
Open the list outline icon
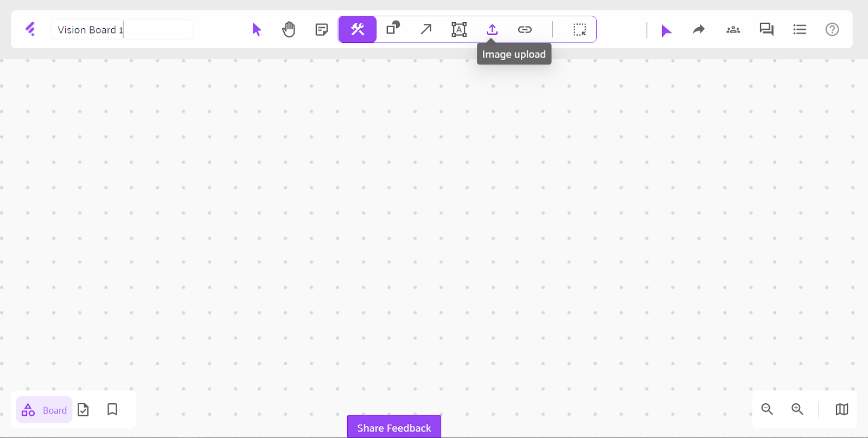click(x=800, y=29)
